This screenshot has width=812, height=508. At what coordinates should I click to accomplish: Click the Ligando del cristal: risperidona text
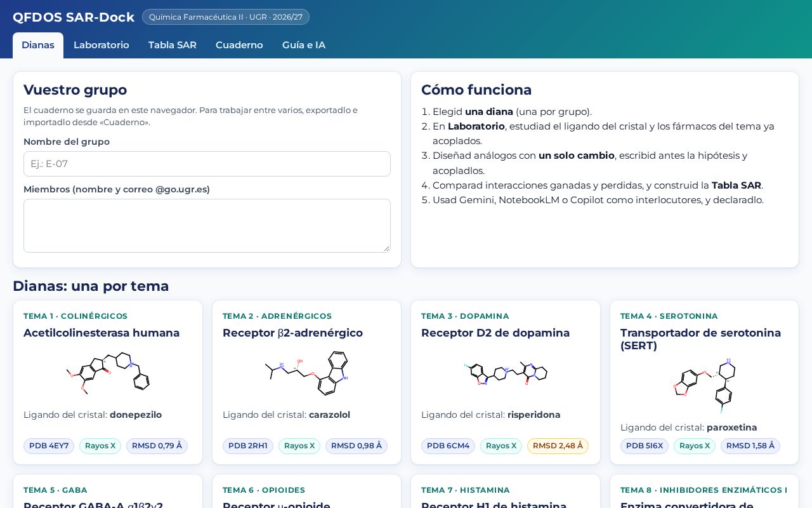coord(491,415)
